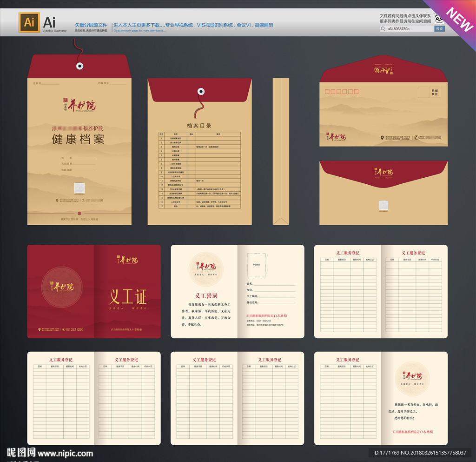Click 'Go to my main page for more downloads' text
Screen dimensions: 476x462
[139, 31]
